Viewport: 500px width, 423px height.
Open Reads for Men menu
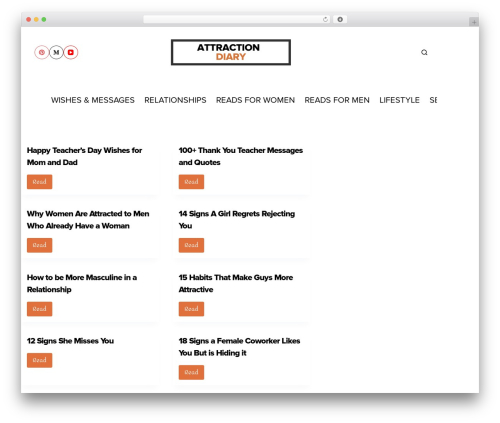pos(337,100)
